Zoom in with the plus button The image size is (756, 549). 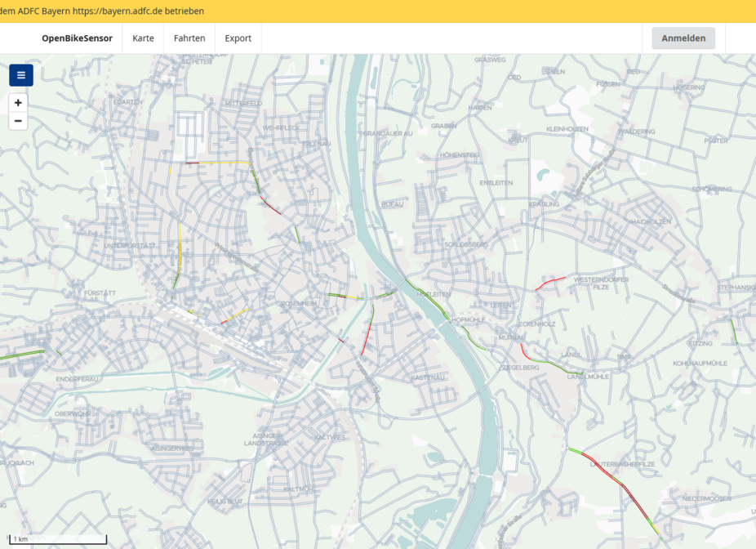pyautogui.click(x=18, y=103)
